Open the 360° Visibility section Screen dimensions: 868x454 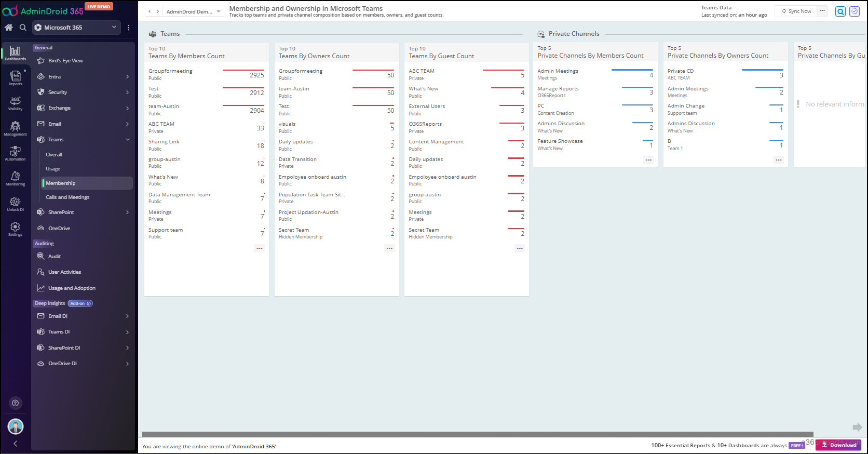(15, 103)
